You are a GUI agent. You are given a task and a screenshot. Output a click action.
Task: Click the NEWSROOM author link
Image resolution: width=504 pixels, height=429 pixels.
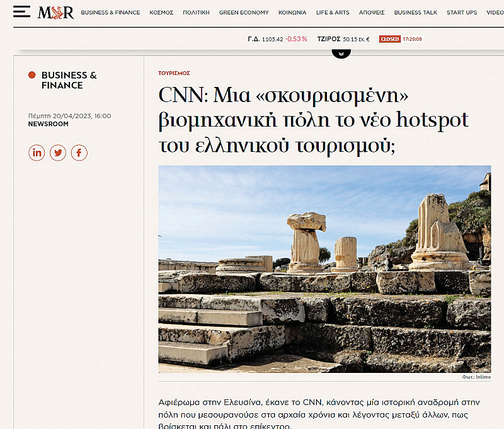click(49, 124)
